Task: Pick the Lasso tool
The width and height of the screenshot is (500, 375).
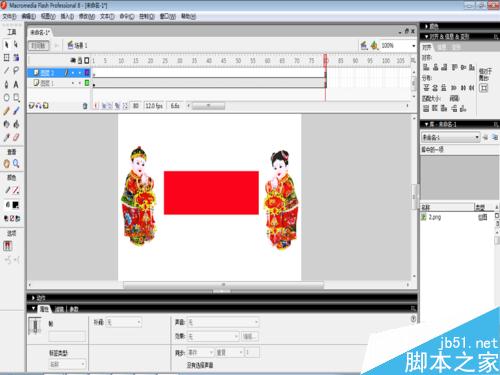Action: pyautogui.click(x=16, y=71)
